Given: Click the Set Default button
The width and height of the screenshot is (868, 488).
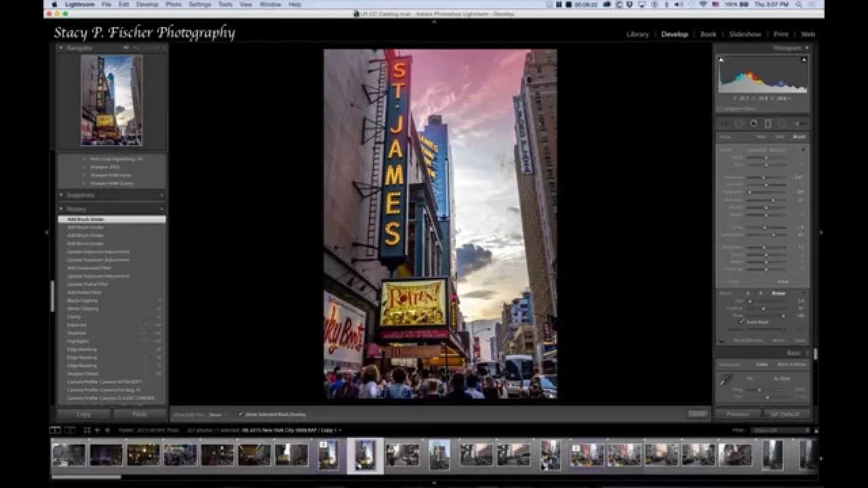Looking at the screenshot, I should click(x=785, y=414).
